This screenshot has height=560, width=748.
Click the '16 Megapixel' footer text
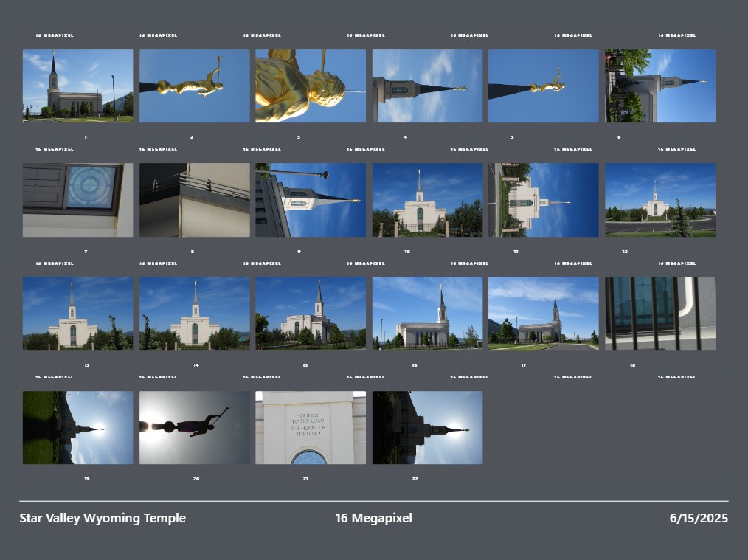pyautogui.click(x=373, y=518)
